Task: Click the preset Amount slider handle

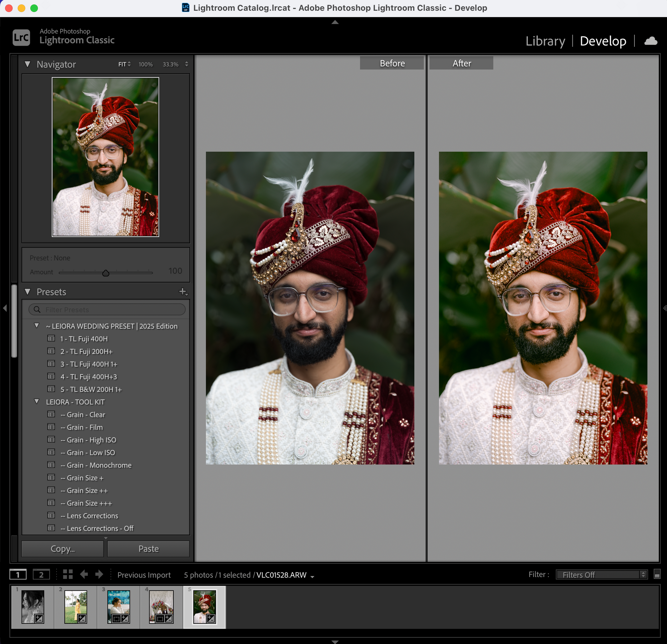Action: pyautogui.click(x=106, y=273)
